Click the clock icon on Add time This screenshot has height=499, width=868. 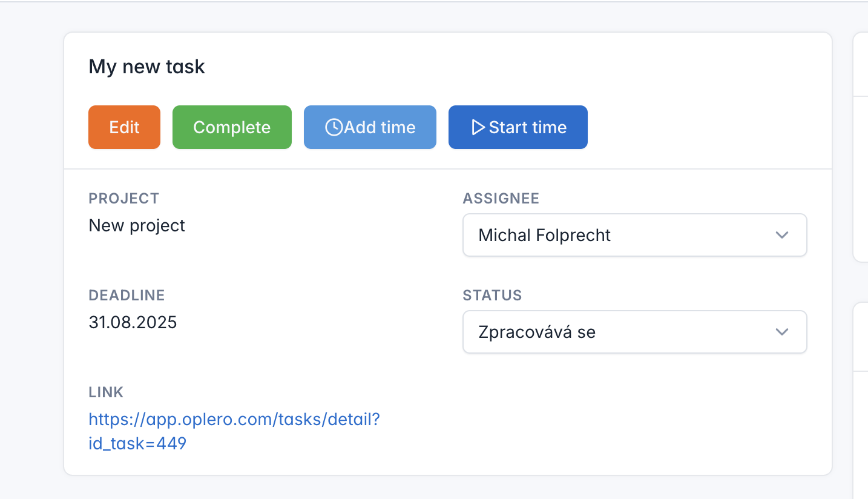point(334,127)
